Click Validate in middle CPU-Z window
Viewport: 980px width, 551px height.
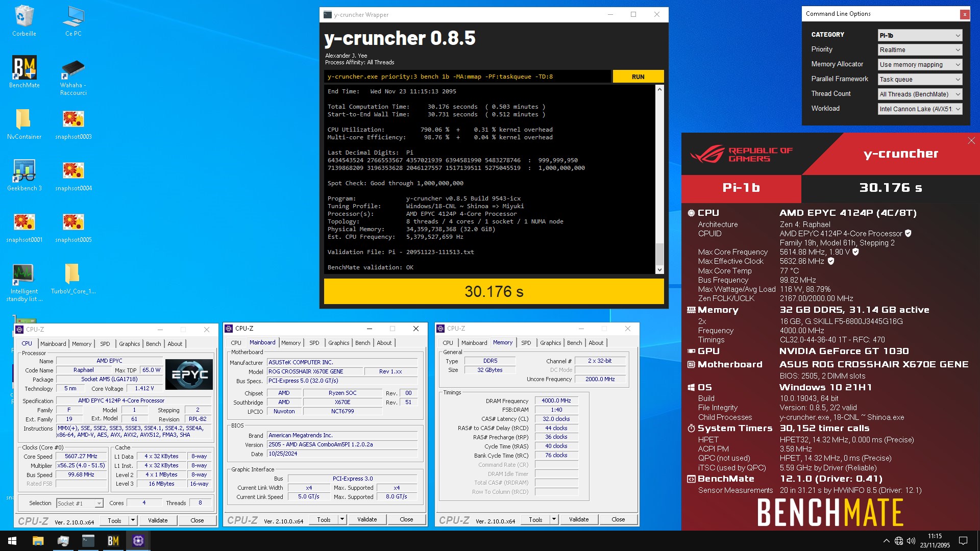point(367,519)
